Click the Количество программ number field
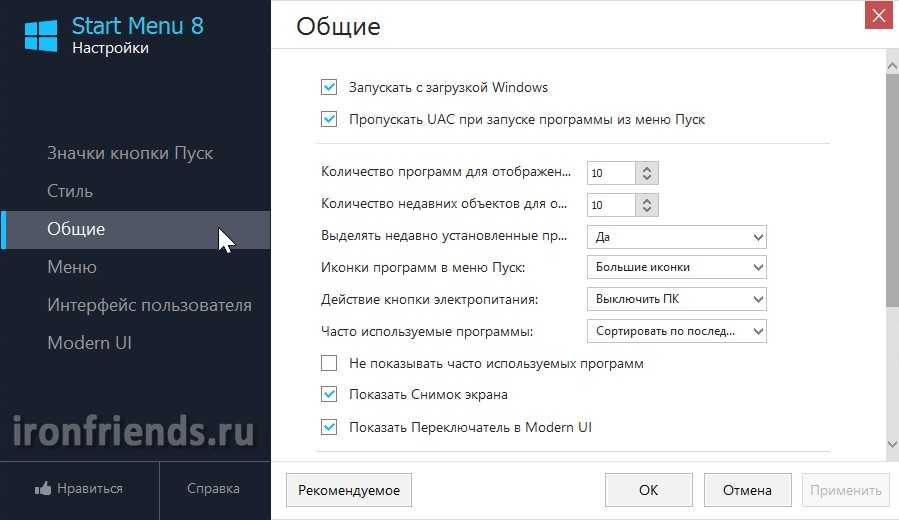Image resolution: width=899 pixels, height=520 pixels. pyautogui.click(x=611, y=173)
